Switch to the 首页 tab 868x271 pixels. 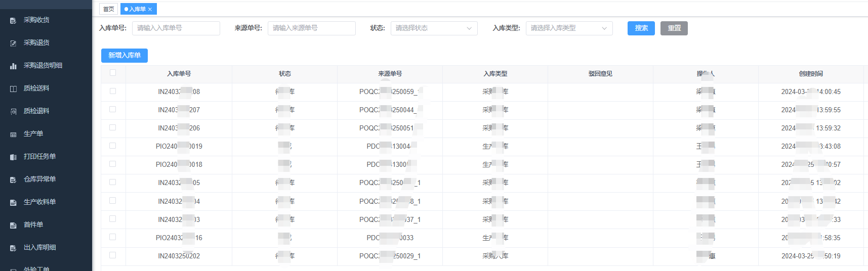(108, 9)
